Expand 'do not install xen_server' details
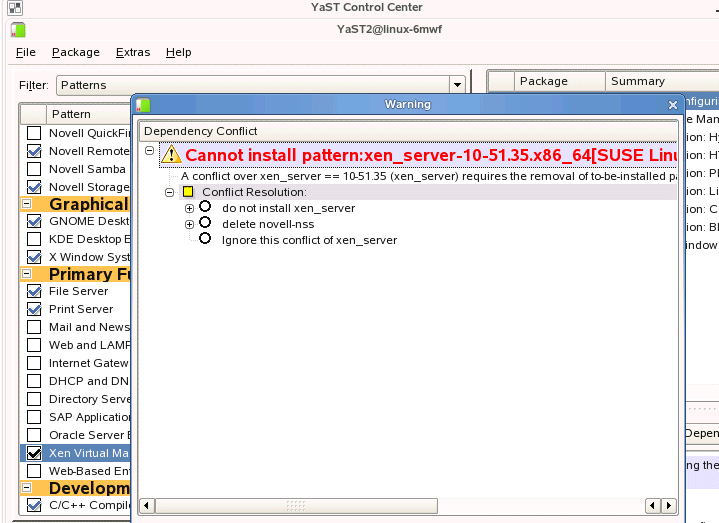 [189, 209]
